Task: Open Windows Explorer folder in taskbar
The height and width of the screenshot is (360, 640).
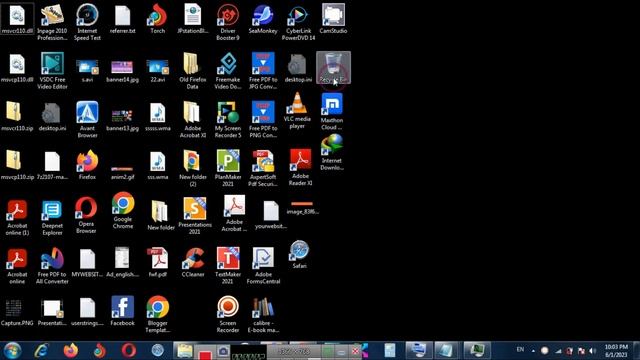Action: [184, 351]
